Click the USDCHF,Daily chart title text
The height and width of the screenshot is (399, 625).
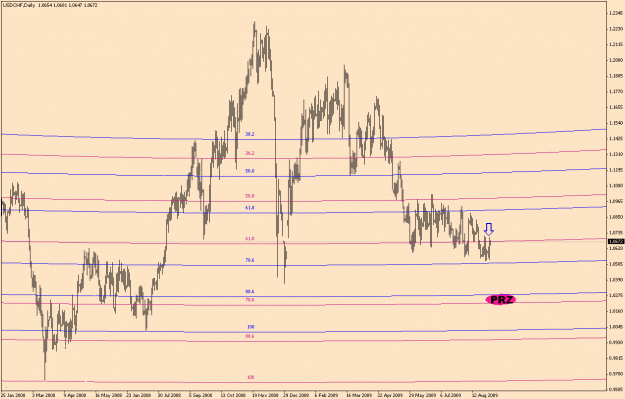[19, 5]
